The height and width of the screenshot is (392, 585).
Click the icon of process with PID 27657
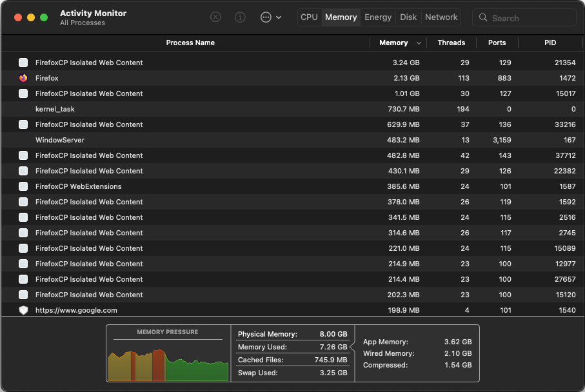[23, 279]
